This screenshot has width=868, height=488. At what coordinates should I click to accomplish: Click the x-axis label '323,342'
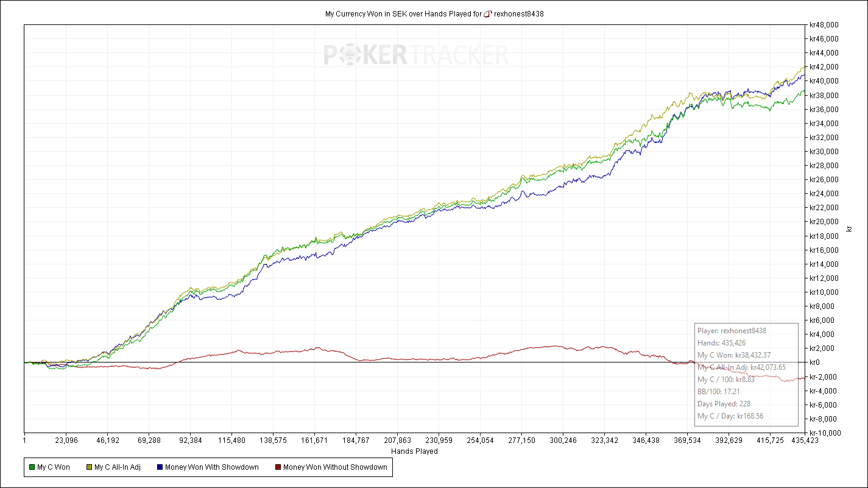[605, 440]
